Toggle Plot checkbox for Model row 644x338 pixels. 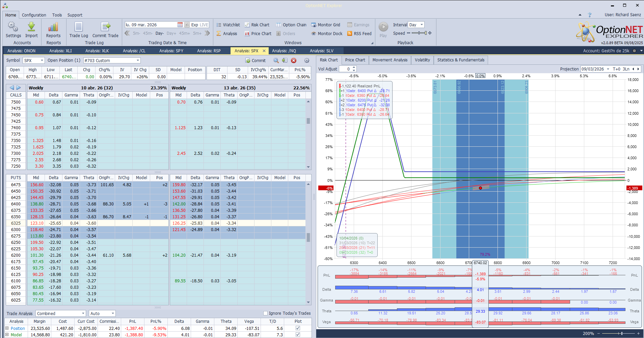pos(298,335)
